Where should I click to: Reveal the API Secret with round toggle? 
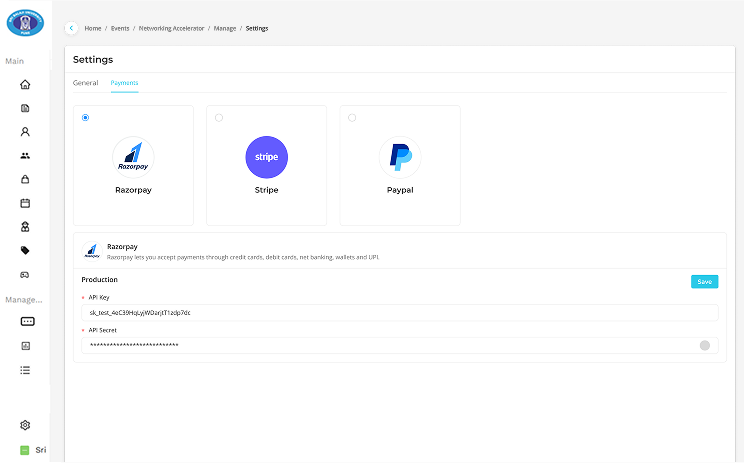[x=705, y=345]
